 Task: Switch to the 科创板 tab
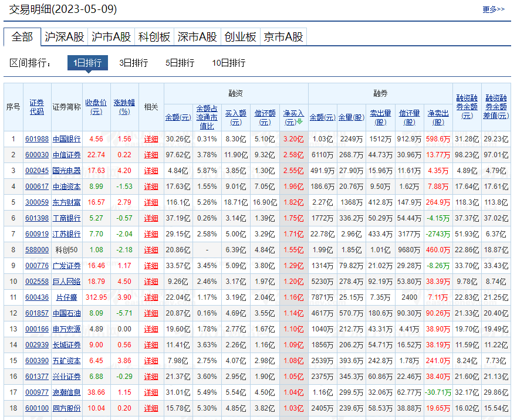(154, 37)
